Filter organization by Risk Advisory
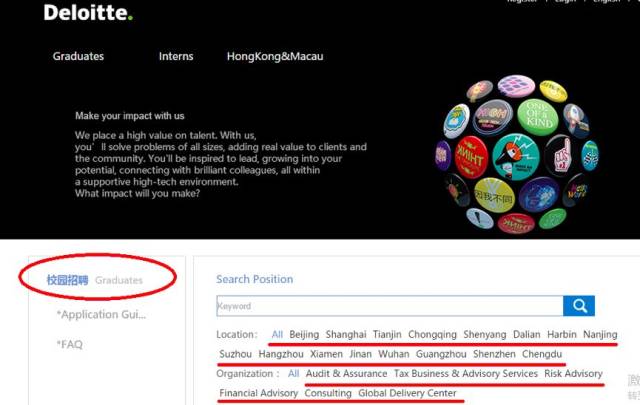 (x=573, y=374)
